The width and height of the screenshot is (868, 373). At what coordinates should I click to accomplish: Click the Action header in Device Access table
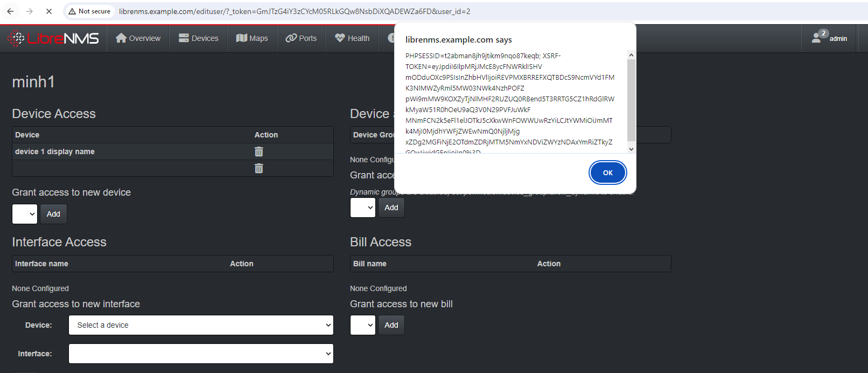[x=266, y=135]
